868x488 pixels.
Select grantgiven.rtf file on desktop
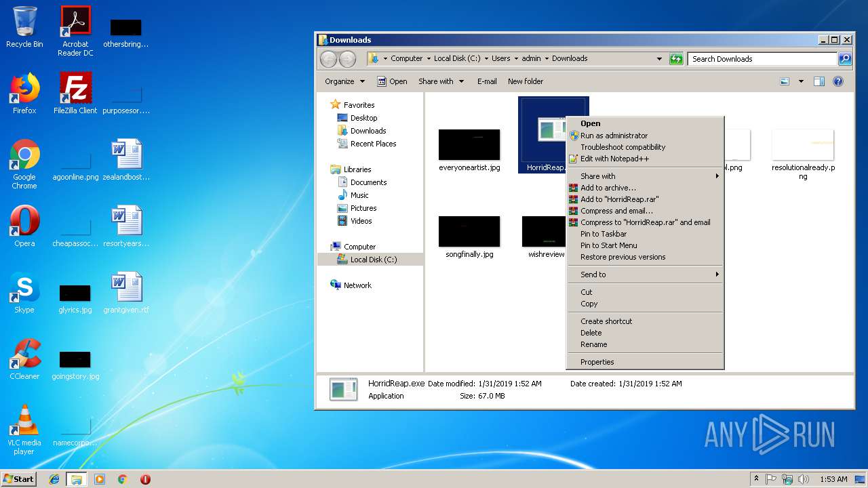126,293
